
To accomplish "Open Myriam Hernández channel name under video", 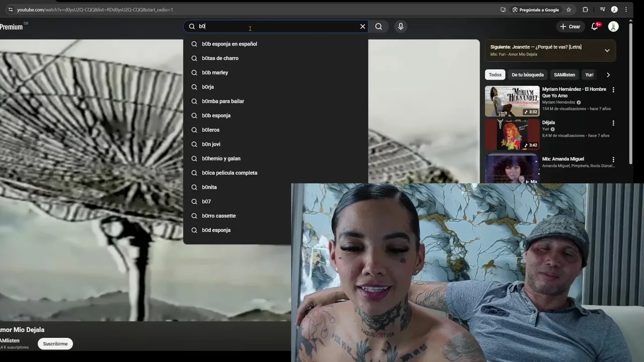I will (558, 102).
